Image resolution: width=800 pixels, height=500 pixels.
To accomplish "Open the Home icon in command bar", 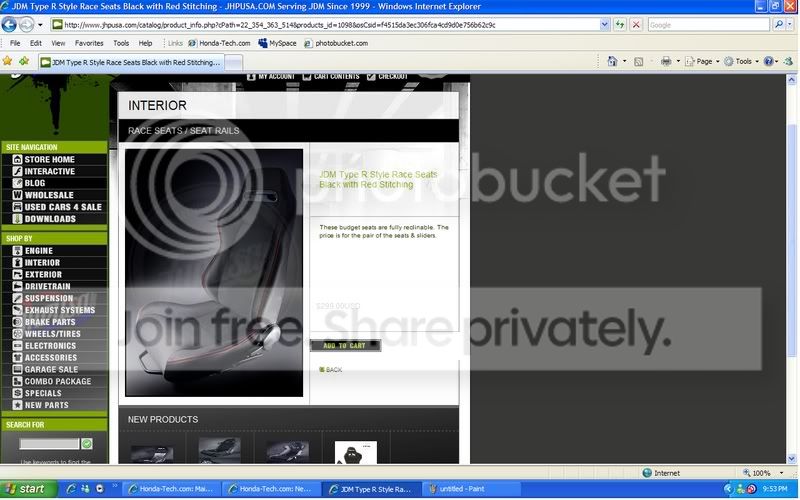I will (x=612, y=61).
